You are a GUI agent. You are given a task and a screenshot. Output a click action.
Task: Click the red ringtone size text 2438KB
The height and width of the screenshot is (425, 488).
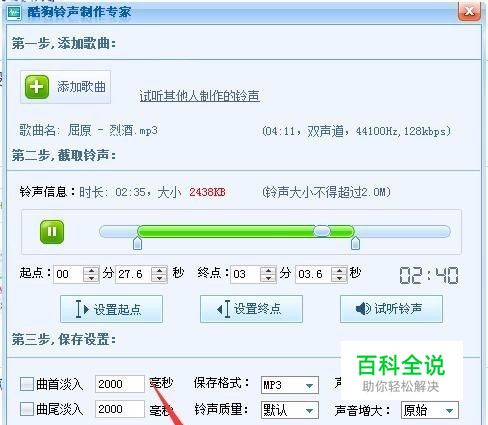click(x=207, y=192)
